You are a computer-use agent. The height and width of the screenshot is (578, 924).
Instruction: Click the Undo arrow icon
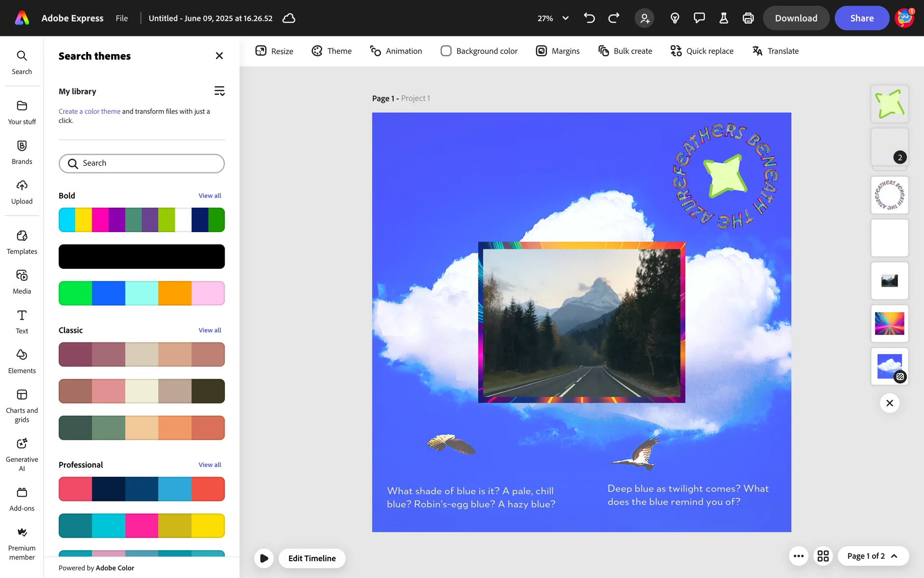point(589,18)
